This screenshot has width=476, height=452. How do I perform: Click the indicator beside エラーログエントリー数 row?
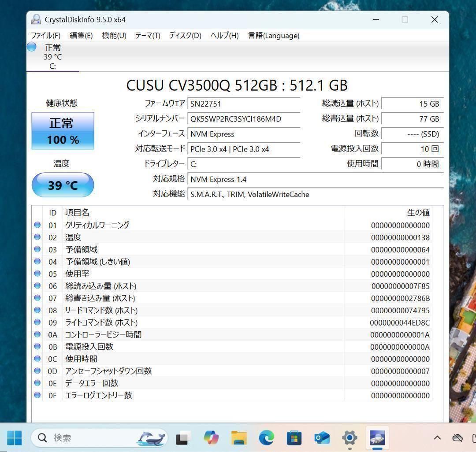click(x=37, y=395)
